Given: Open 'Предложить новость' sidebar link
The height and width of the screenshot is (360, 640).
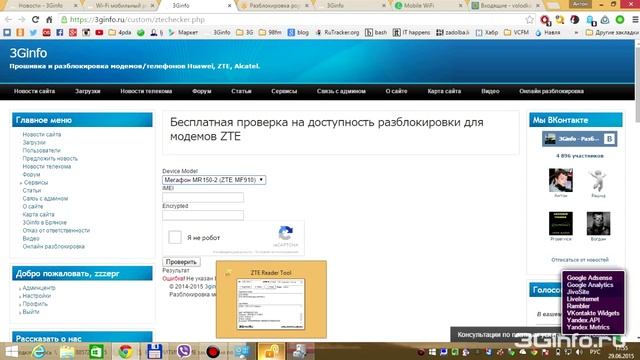Looking at the screenshot, I should 50,158.
